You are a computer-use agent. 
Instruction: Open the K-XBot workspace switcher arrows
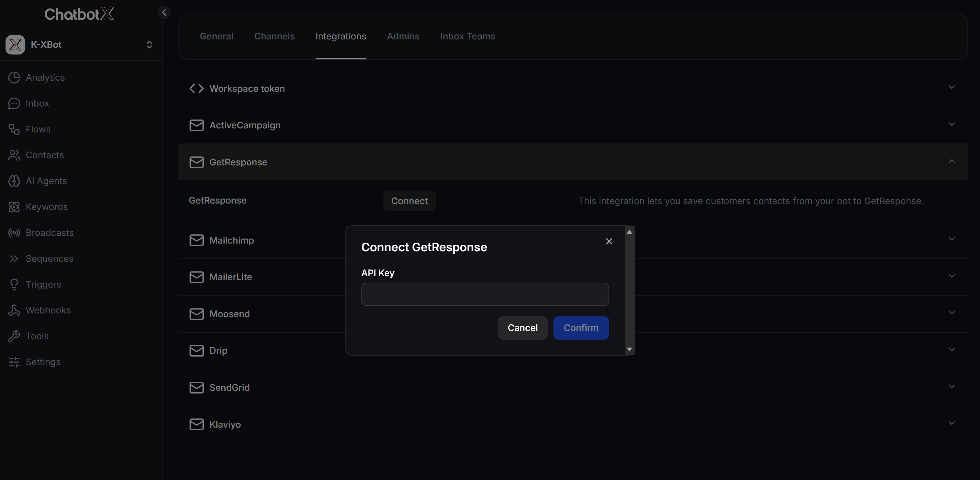149,44
